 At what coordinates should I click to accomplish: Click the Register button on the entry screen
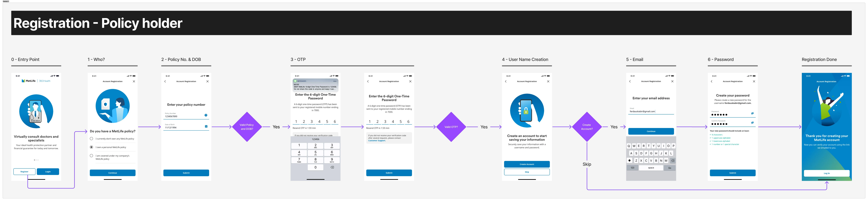point(24,172)
